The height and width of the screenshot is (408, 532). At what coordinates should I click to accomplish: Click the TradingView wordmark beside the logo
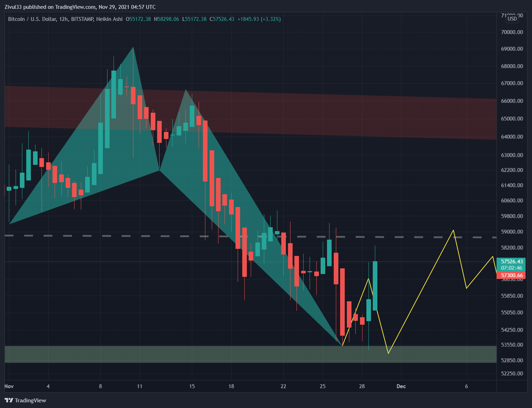[31, 400]
